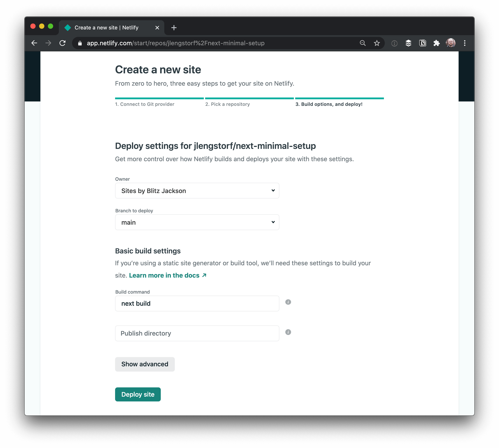This screenshot has width=499, height=448.
Task: Click the Build command input field
Action: 197,303
